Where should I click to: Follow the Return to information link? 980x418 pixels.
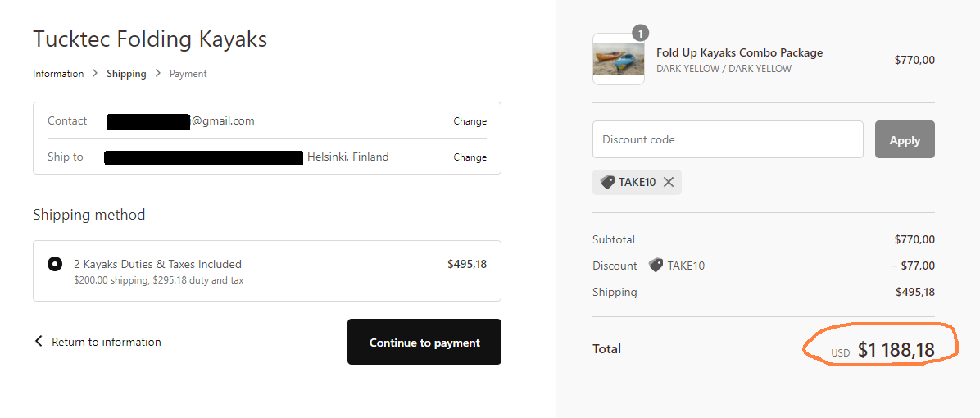[x=106, y=342]
